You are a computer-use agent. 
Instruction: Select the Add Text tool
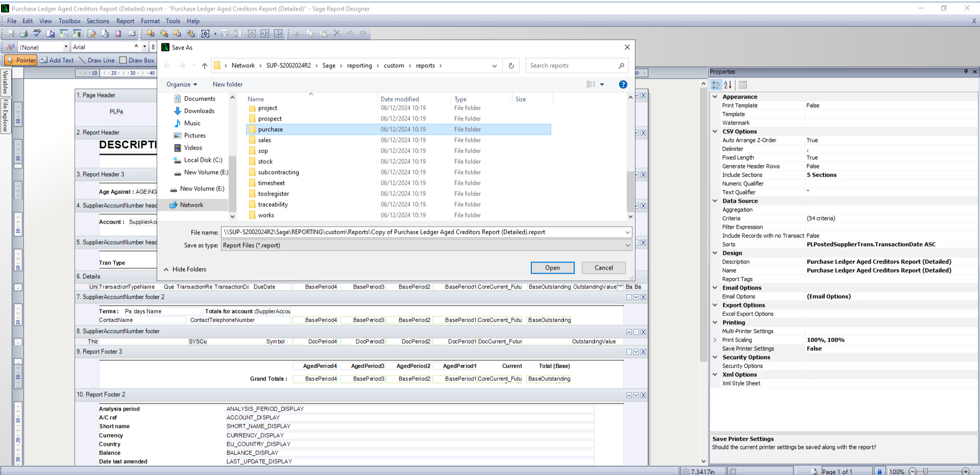tap(57, 60)
